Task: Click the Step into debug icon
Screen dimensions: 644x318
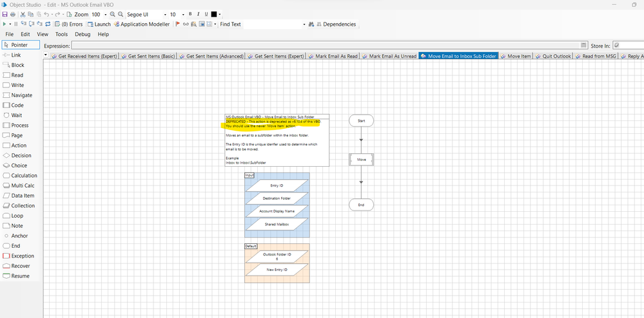Action: (x=23, y=24)
